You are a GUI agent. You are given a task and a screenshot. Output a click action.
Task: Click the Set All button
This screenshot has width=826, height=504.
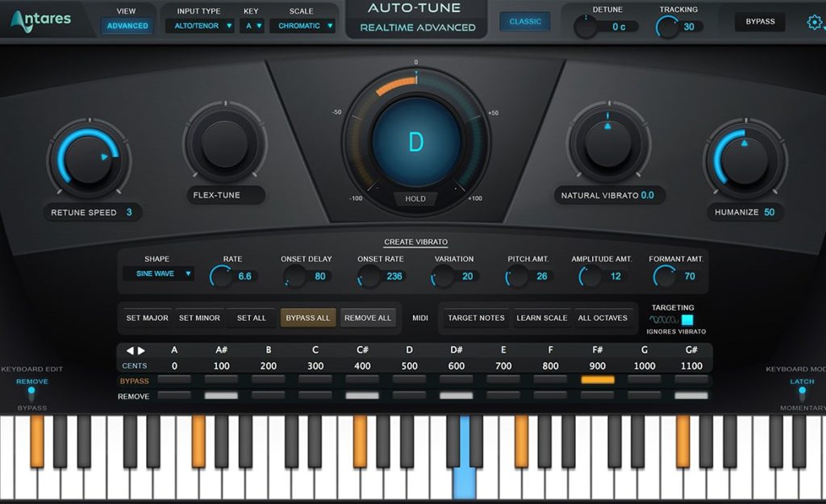click(x=252, y=318)
